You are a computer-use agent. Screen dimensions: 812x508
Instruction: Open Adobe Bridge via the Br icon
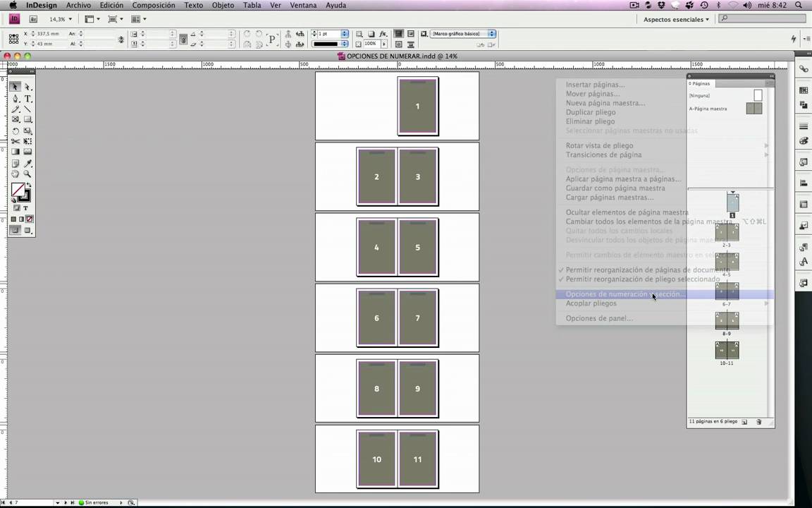(x=33, y=19)
